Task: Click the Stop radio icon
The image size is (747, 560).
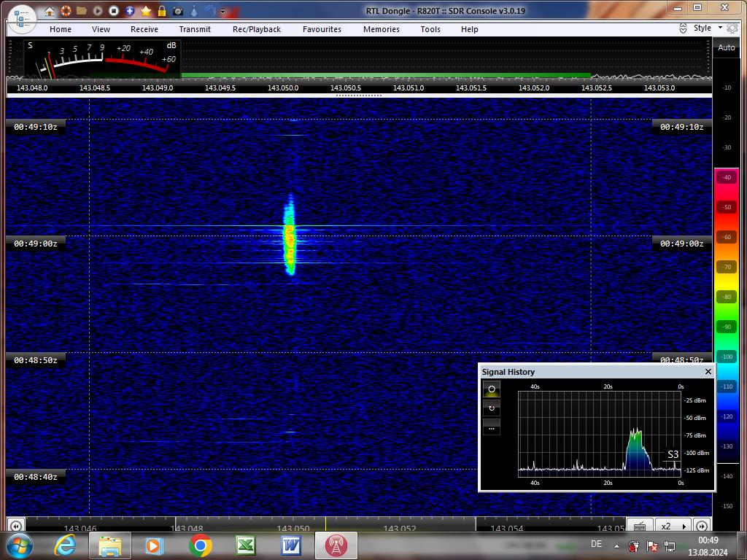Action: coord(113,10)
